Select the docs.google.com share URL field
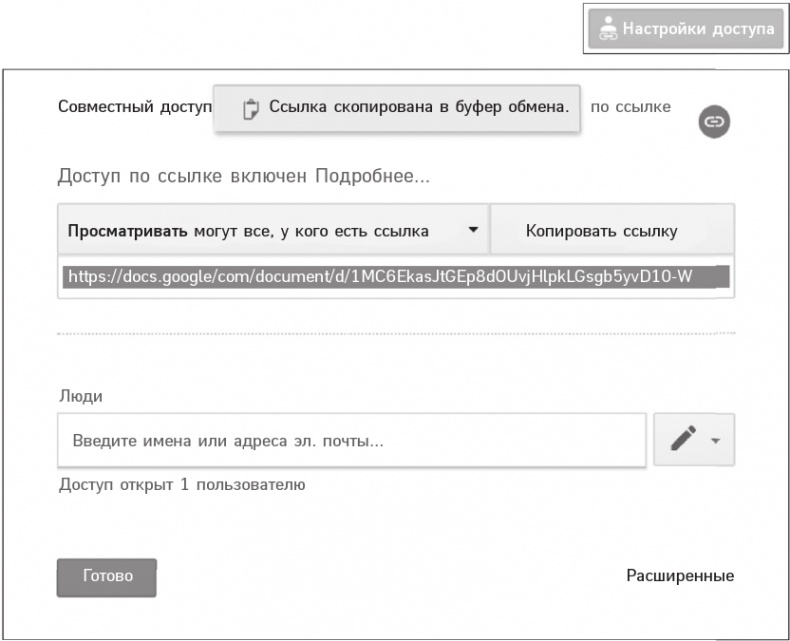Image resolution: width=790 pixels, height=641 pixels. click(395, 276)
